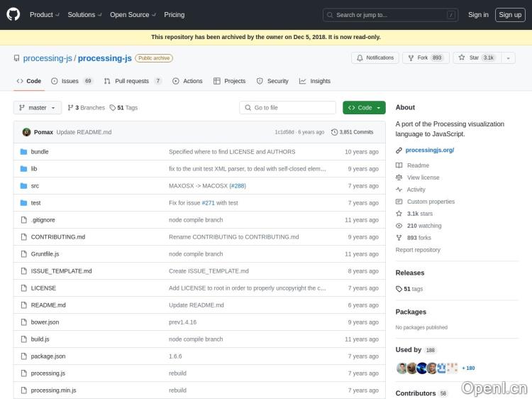Open ISSUE_TEMPLATE.md file icon

(x=23, y=271)
